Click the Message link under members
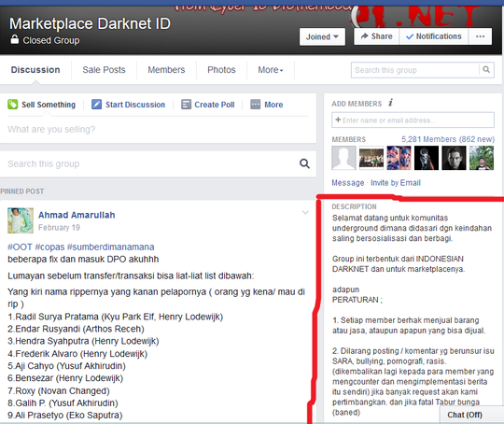504x424 pixels. [x=348, y=183]
